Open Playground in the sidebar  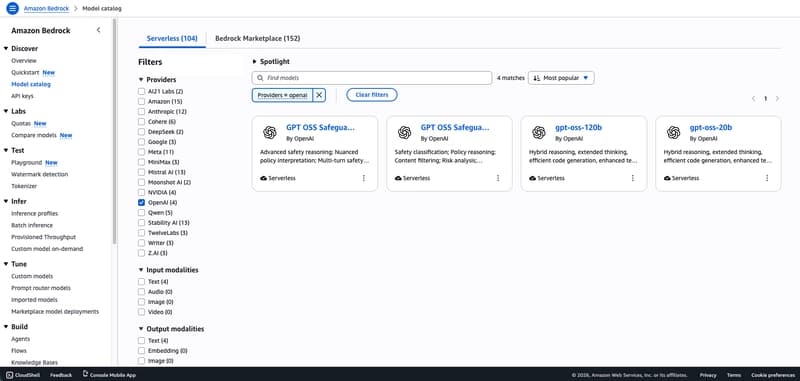pyautogui.click(x=27, y=163)
